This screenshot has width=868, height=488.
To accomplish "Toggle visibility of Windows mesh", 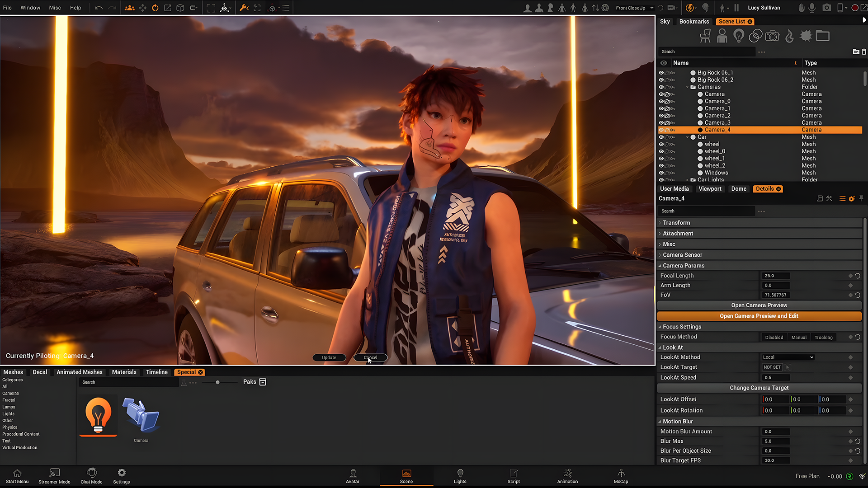I will click(x=661, y=173).
